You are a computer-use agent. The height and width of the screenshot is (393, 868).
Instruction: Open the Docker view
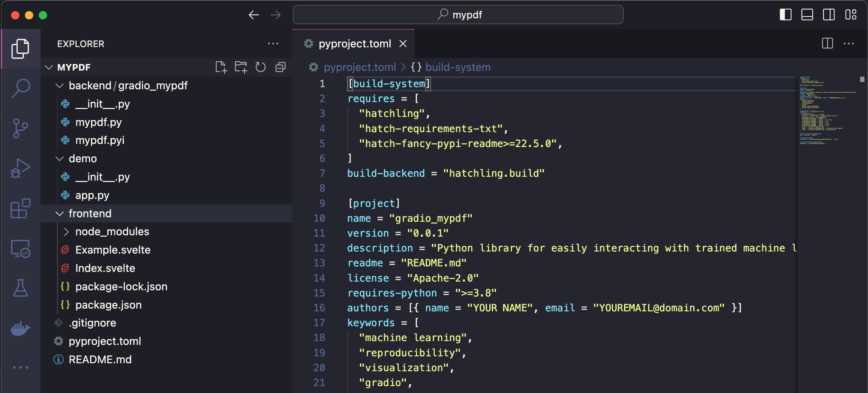click(20, 328)
